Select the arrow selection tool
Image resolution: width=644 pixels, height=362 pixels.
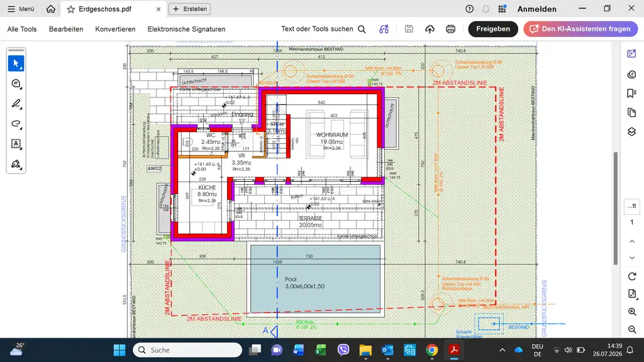click(16, 63)
